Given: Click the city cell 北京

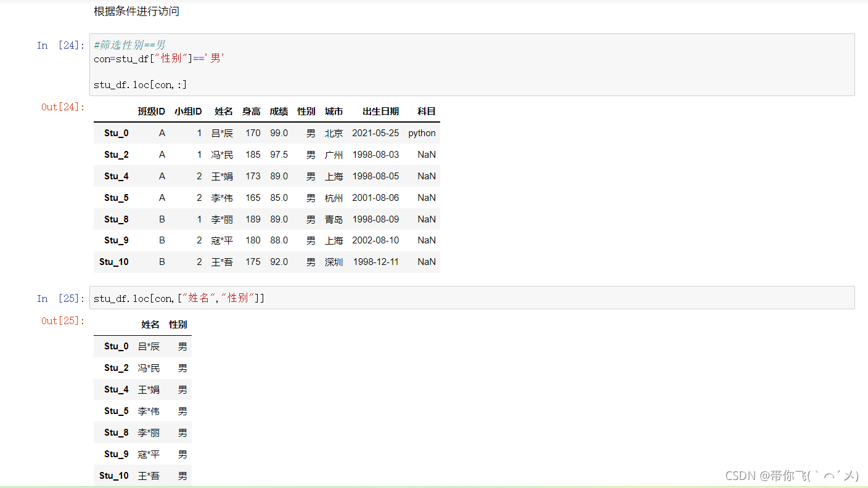Looking at the screenshot, I should click(x=334, y=133).
